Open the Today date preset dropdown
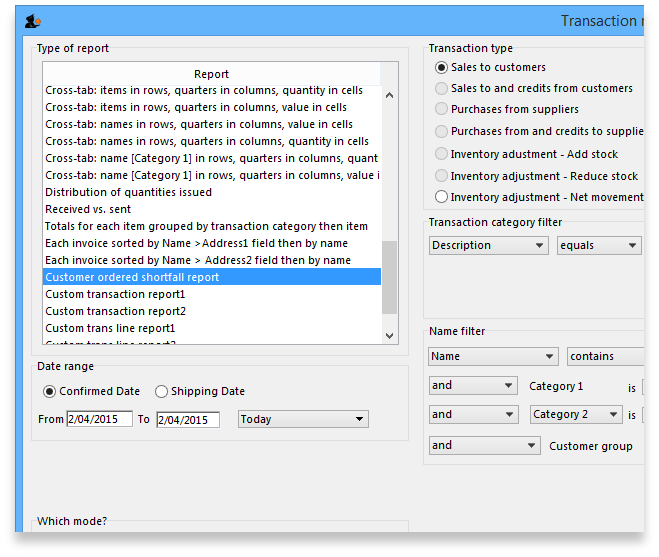 (303, 419)
